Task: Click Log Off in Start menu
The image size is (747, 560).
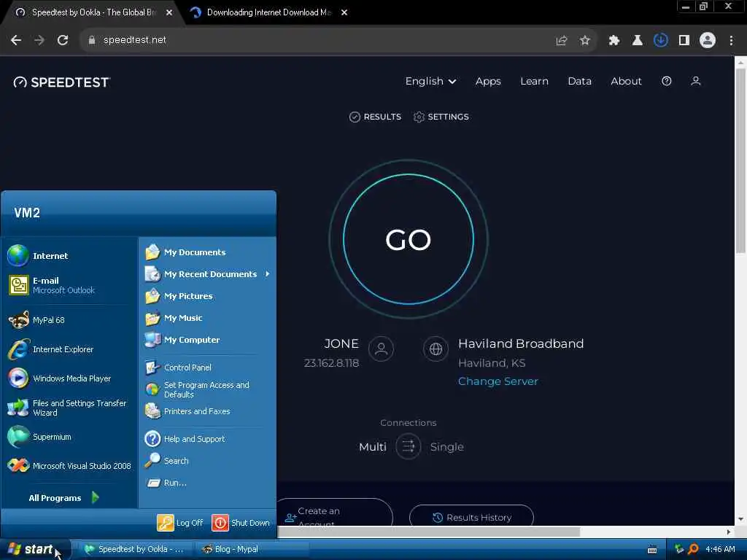Action: 180,523
